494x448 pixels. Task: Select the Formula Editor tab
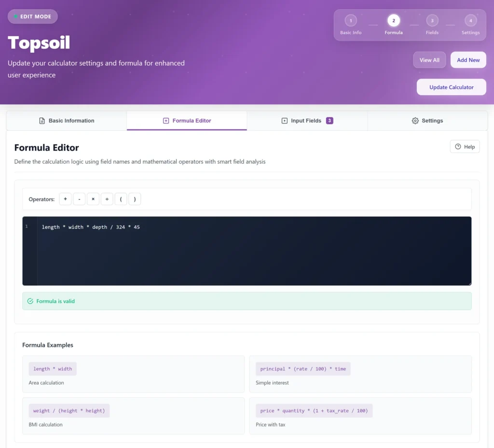pos(187,121)
